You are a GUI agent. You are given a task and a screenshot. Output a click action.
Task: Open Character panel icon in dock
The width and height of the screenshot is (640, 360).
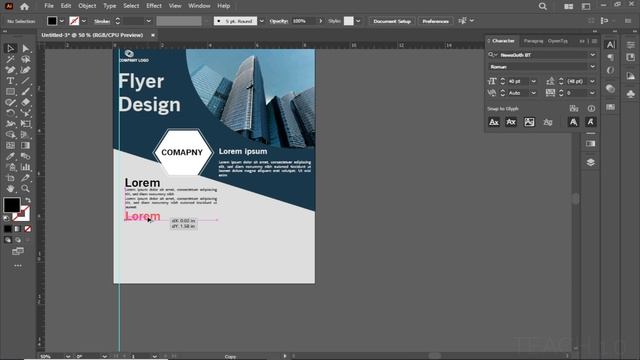pos(610,44)
